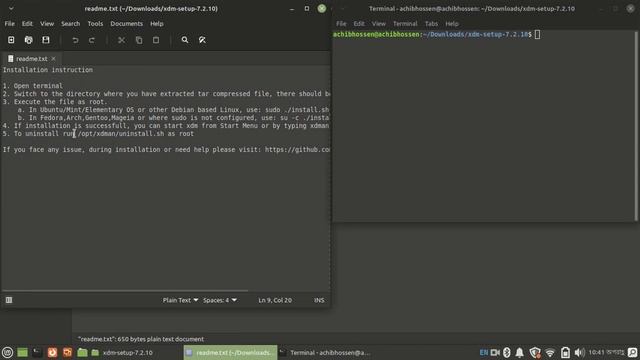The width and height of the screenshot is (640, 360).
Task: Open the Plain Text syntax dropdown
Action: tap(180, 300)
